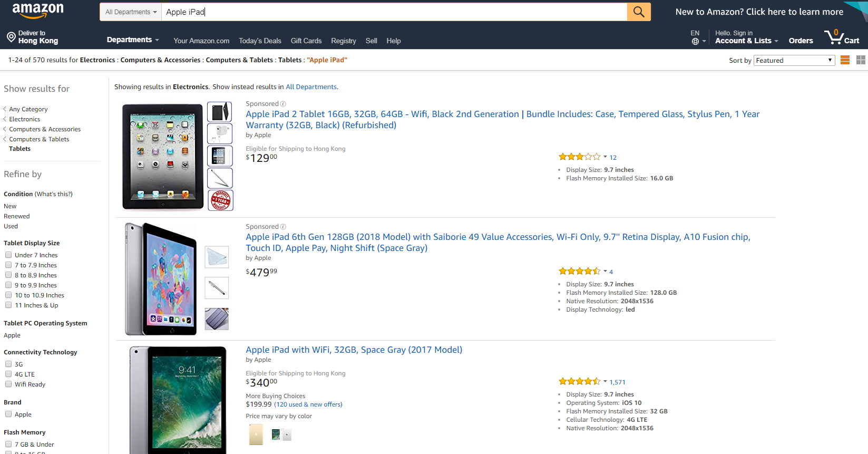Click sponsored info icon on iPad 2 listing
The image size is (868, 454).
click(283, 104)
